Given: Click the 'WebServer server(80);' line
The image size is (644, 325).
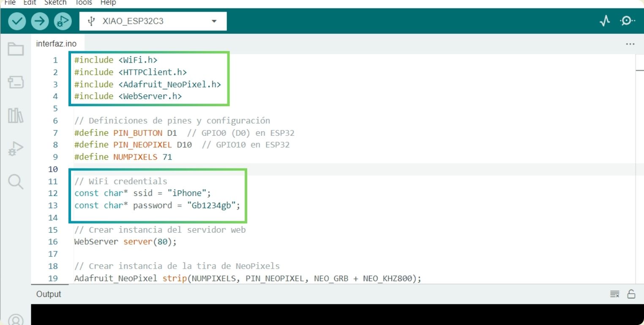Looking at the screenshot, I should coord(126,242).
